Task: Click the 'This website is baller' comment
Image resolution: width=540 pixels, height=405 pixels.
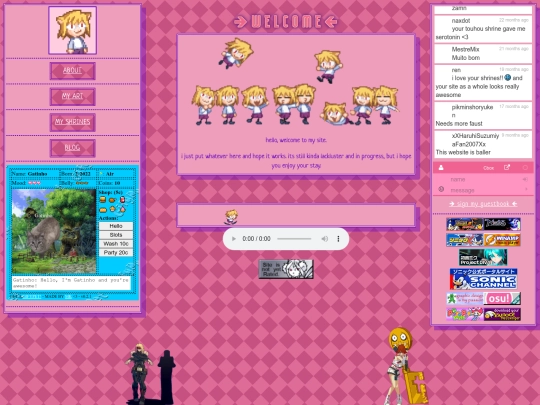Action: point(483,144)
